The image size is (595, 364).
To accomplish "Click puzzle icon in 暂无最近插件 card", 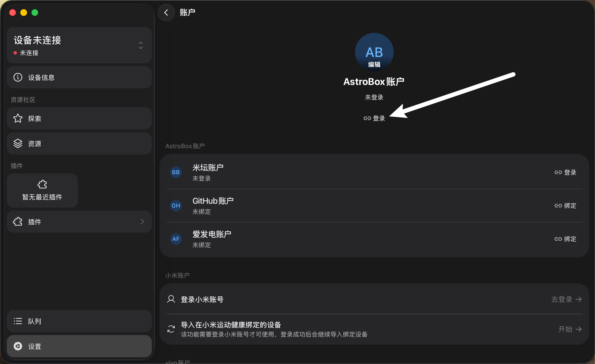I will coord(42,184).
